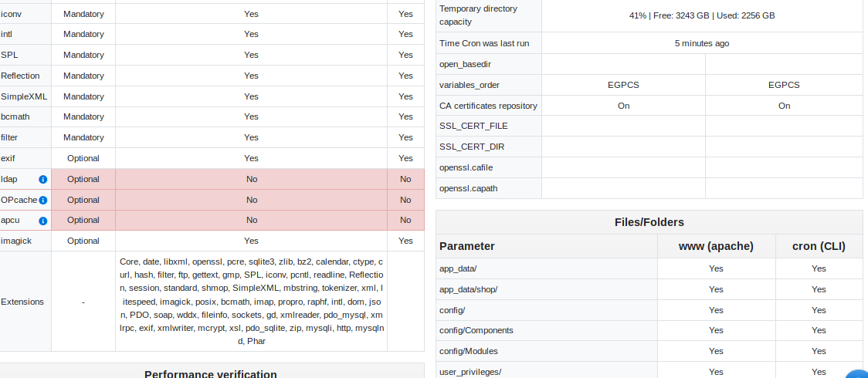Click Mandatory in the iconv row
The height and width of the screenshot is (378, 868).
tap(83, 14)
